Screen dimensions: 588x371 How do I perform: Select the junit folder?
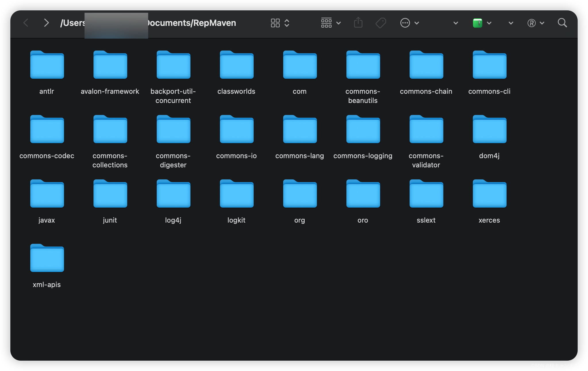point(110,193)
